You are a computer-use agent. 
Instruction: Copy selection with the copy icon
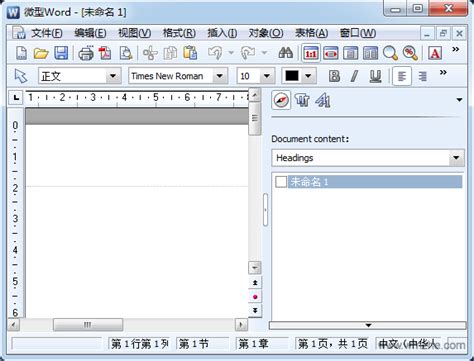pos(170,53)
